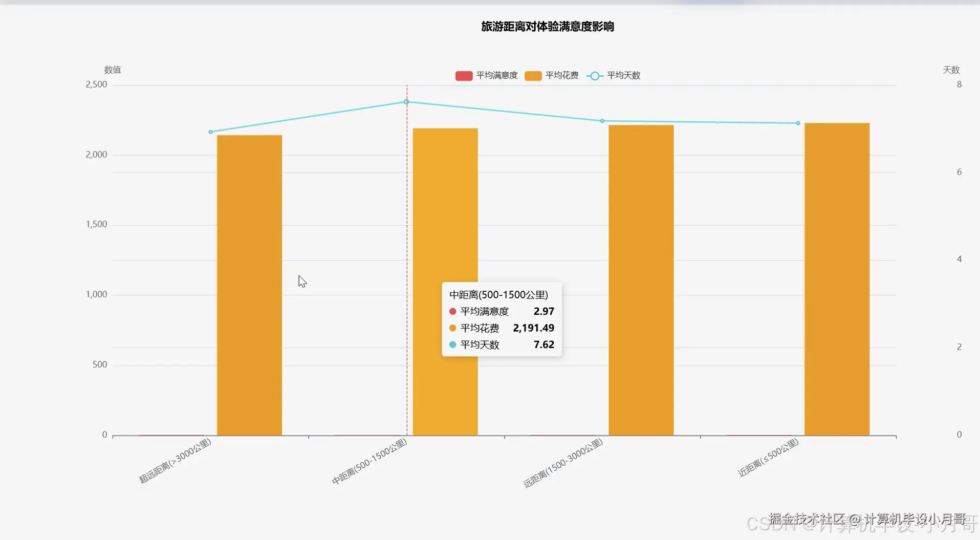Click the highlighted line point for 中距离
The image size is (980, 540).
tap(406, 101)
